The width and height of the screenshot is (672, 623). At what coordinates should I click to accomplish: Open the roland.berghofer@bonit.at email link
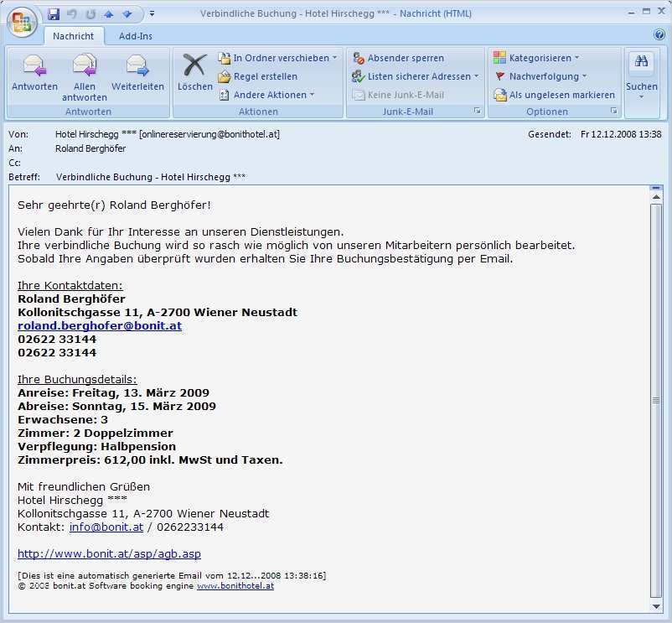coord(100,325)
